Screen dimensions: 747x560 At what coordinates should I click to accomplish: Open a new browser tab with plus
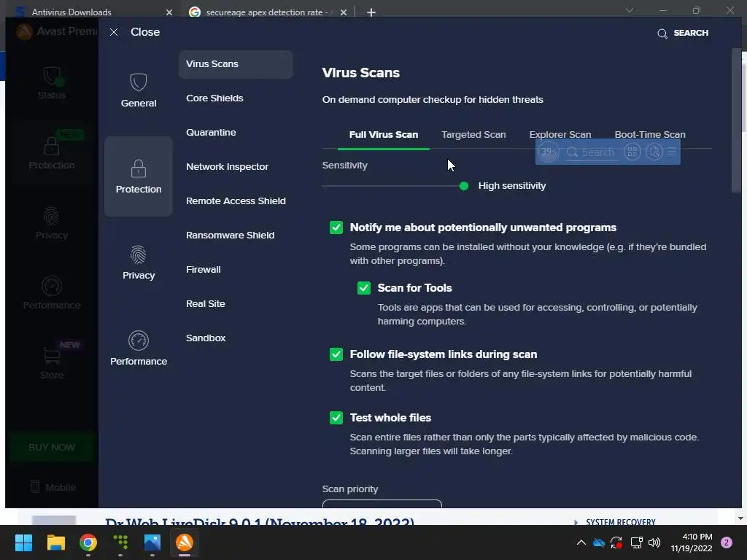[371, 12]
